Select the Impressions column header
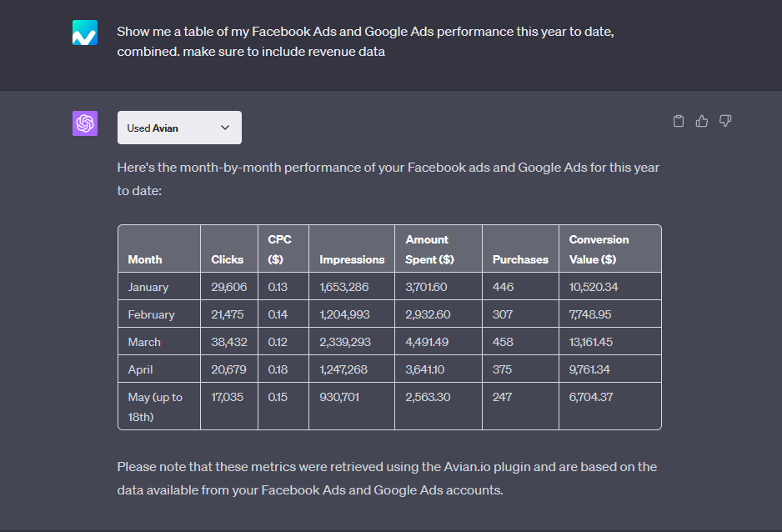The height and width of the screenshot is (532, 782). 352,260
